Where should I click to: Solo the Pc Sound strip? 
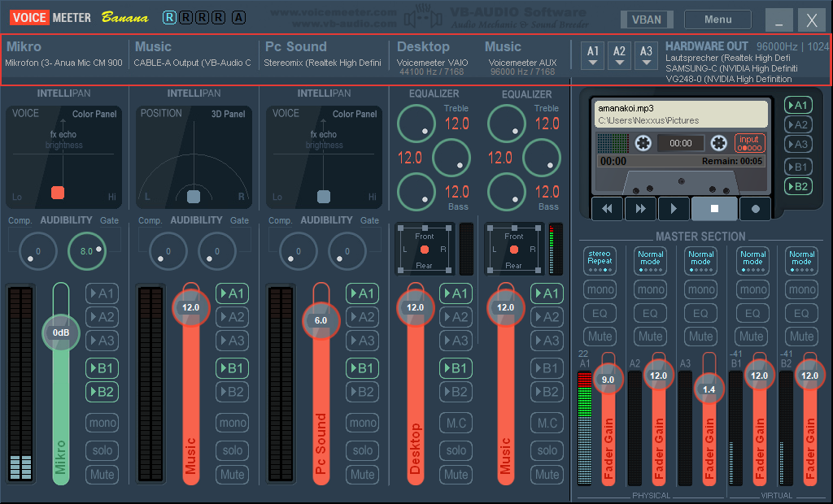click(362, 450)
